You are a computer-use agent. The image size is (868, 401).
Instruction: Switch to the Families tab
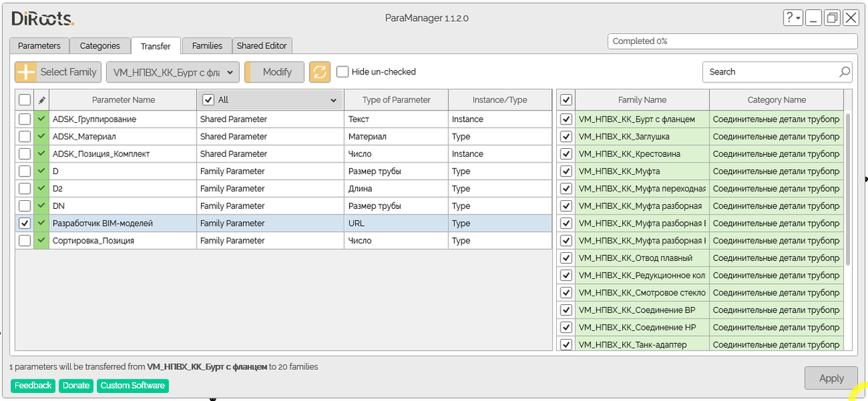point(207,46)
